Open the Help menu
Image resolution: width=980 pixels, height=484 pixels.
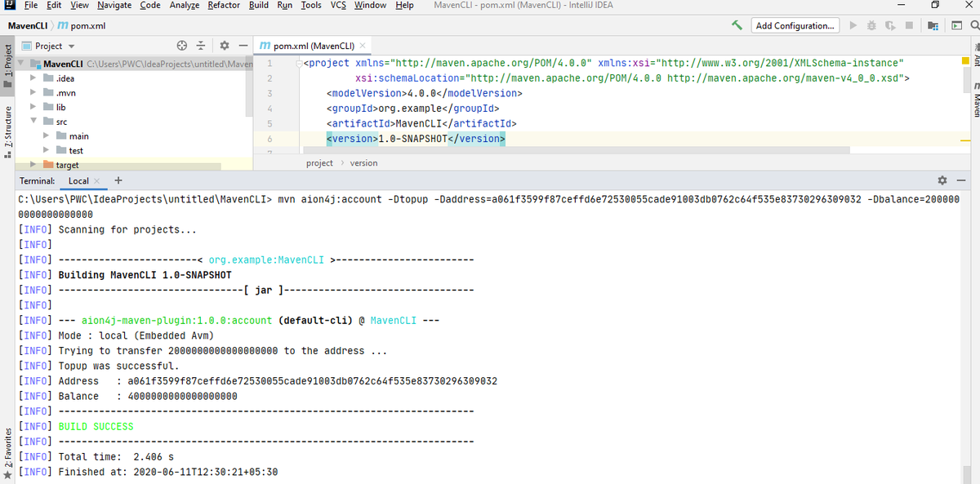click(x=404, y=6)
